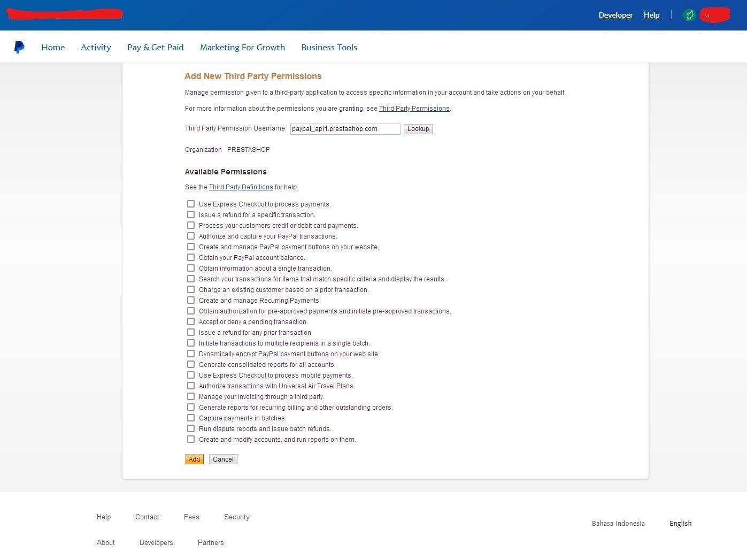Viewport: 747px width, 560px height.
Task: Enable Authorize and capture PayPal transactions
Action: [191, 236]
